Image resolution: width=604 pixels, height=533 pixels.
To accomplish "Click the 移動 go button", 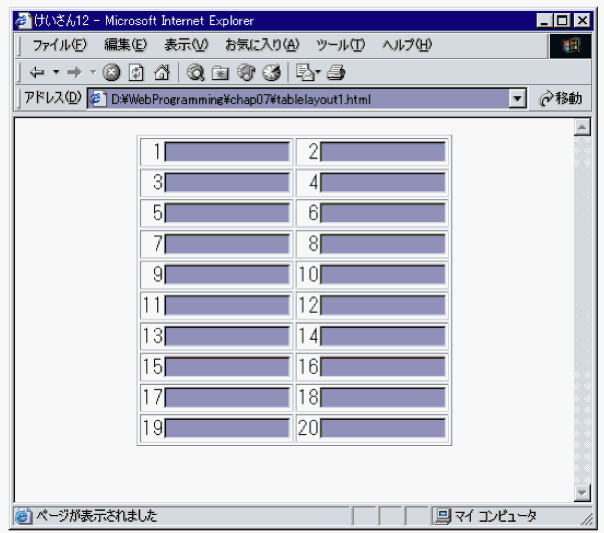I will pos(560,98).
